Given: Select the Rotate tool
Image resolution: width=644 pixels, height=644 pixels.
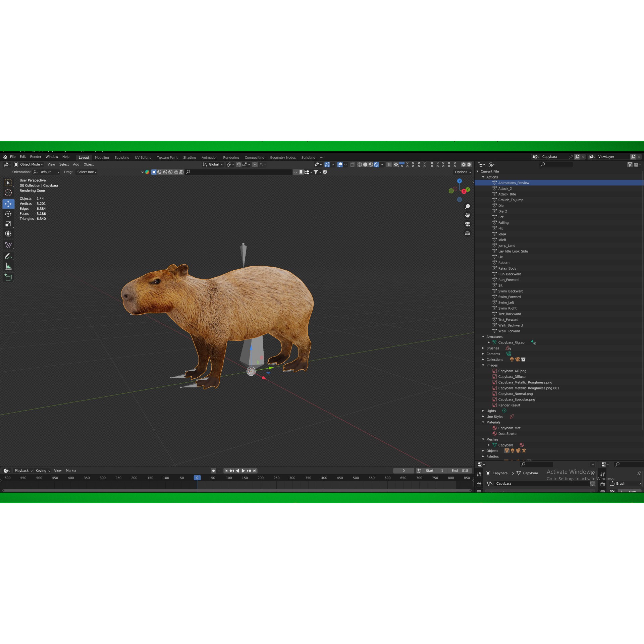Looking at the screenshot, I should (x=8, y=214).
